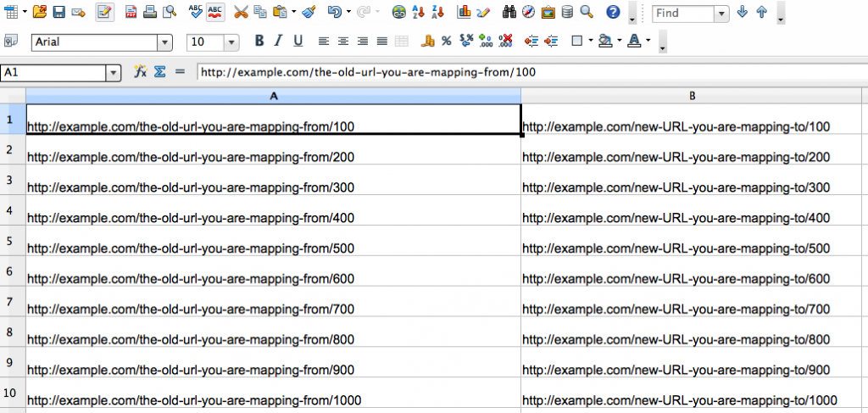The height and width of the screenshot is (413, 868).
Task: Create a new spreadsheet icon
Action: (x=12, y=12)
